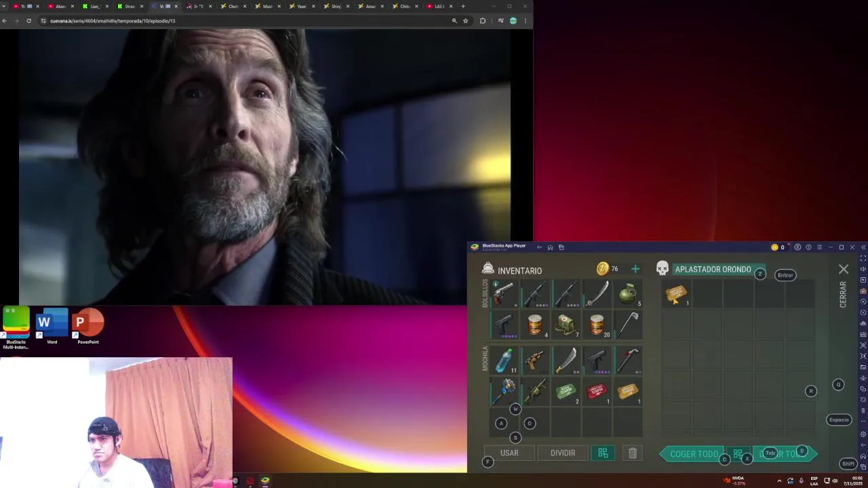Click the BlueStacks title bar home icon
The height and width of the screenshot is (488, 868).
pyautogui.click(x=550, y=247)
